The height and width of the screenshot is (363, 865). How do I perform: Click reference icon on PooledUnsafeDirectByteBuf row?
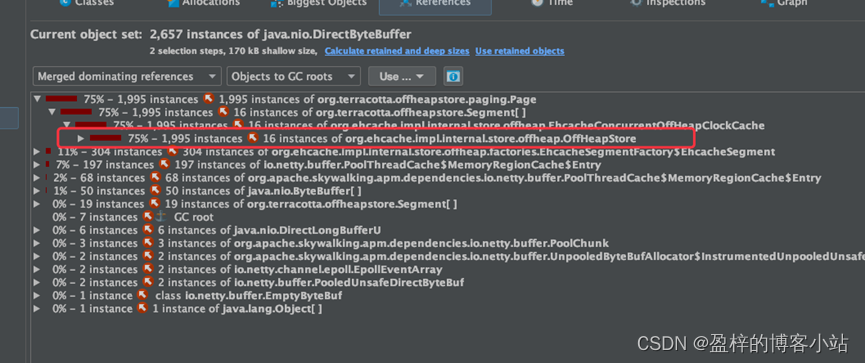(x=148, y=282)
